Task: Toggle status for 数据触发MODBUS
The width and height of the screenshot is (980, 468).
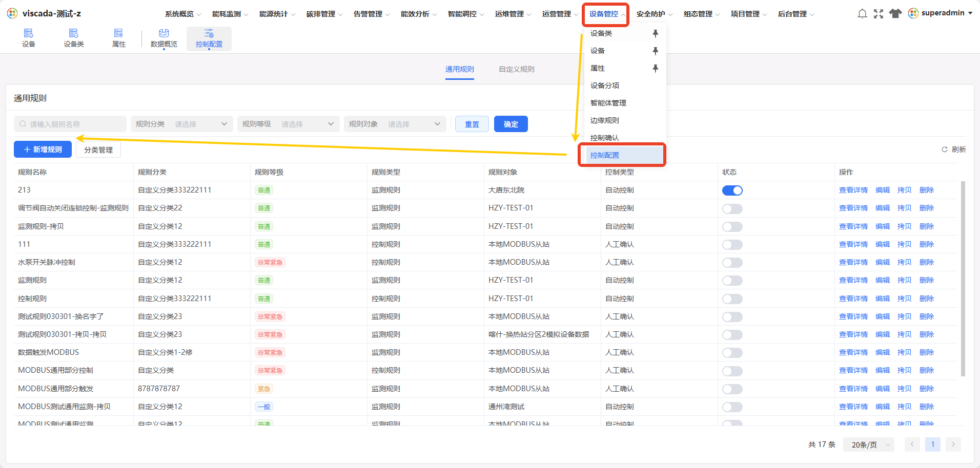Action: coord(732,353)
